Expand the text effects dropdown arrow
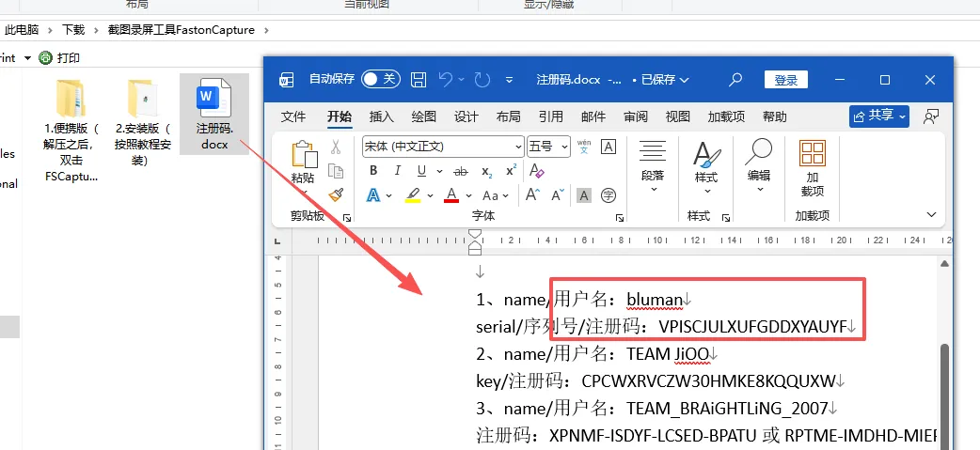 pyautogui.click(x=388, y=196)
